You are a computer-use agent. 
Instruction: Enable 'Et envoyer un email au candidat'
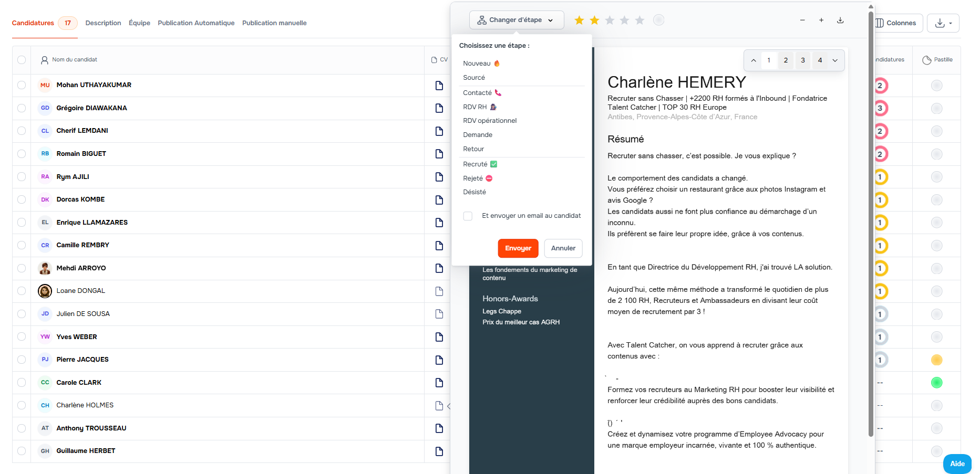click(x=468, y=216)
